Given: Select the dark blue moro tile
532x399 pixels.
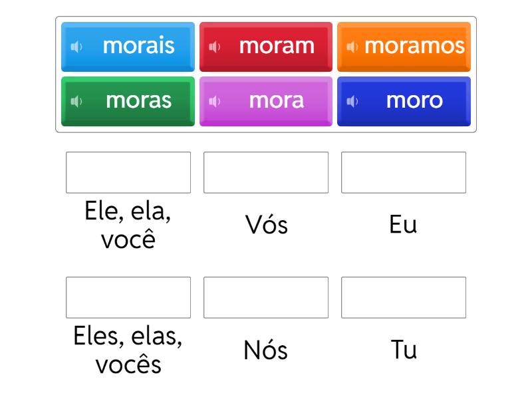Looking at the screenshot, I should tap(414, 101).
